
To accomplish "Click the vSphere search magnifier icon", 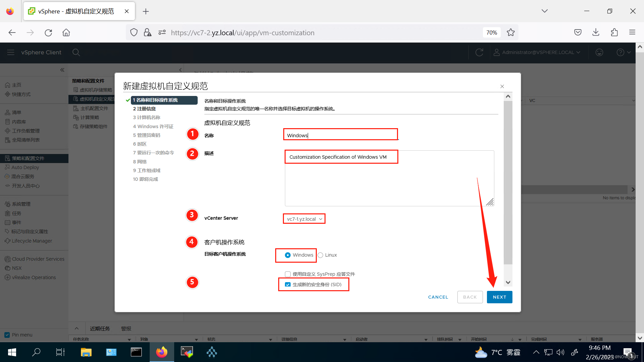I will [76, 52].
